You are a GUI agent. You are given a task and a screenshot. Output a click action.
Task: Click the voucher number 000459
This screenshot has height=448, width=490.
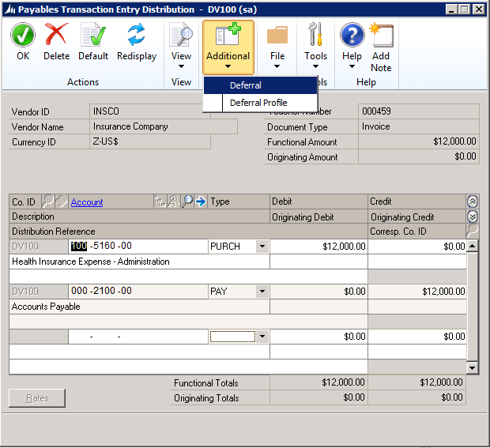point(419,111)
